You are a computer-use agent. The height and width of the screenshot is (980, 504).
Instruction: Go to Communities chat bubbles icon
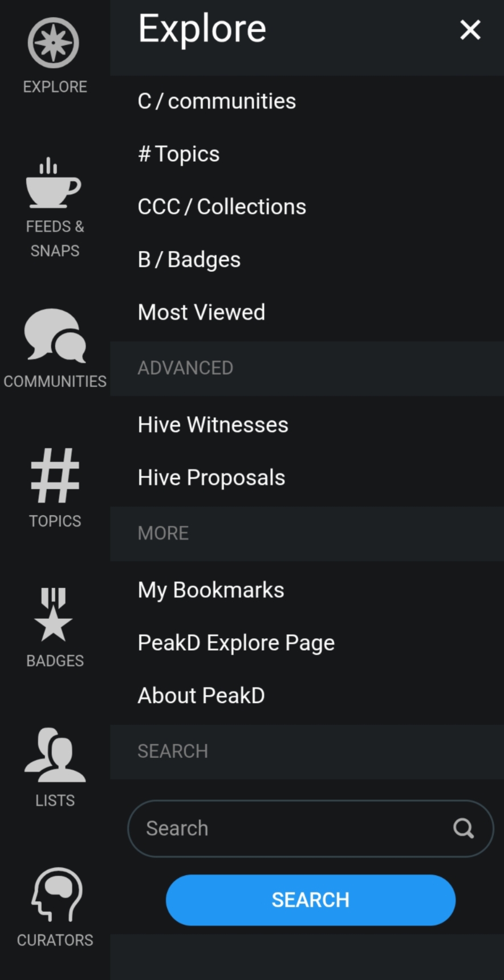pyautogui.click(x=55, y=336)
